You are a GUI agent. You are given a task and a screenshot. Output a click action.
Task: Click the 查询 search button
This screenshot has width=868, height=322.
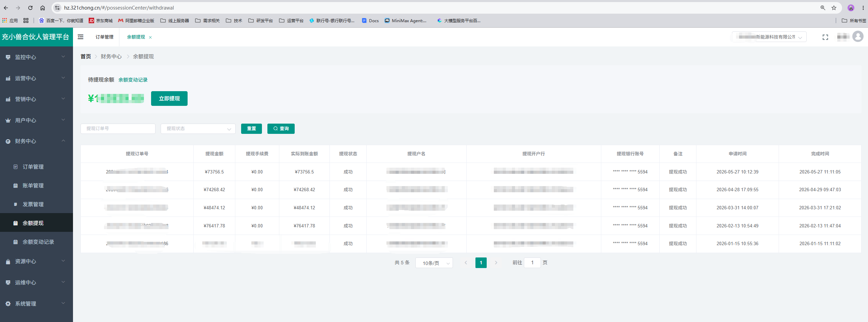click(281, 128)
